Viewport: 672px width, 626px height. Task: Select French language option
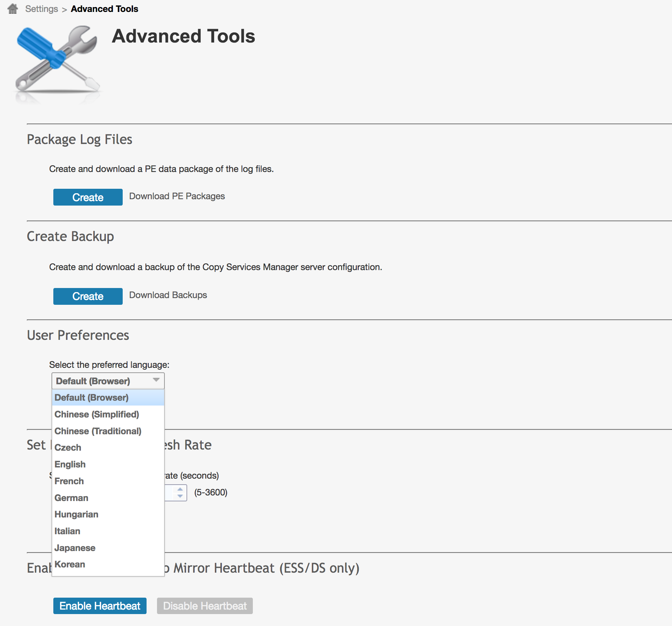click(108, 481)
